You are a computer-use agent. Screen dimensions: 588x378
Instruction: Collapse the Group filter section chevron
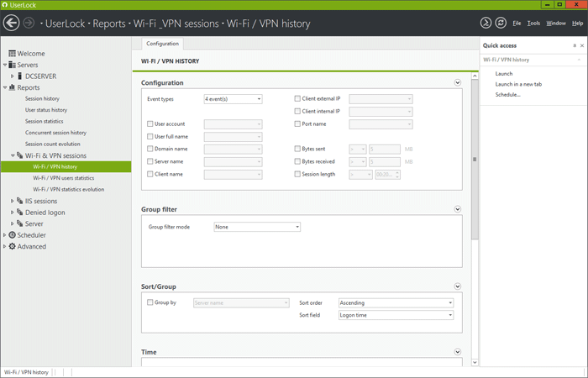tap(458, 209)
